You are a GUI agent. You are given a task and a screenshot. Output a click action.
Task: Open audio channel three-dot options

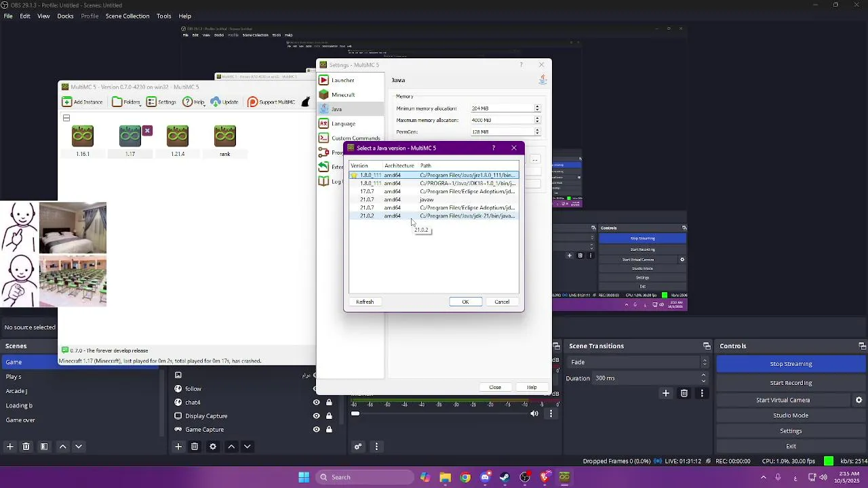[x=551, y=413]
